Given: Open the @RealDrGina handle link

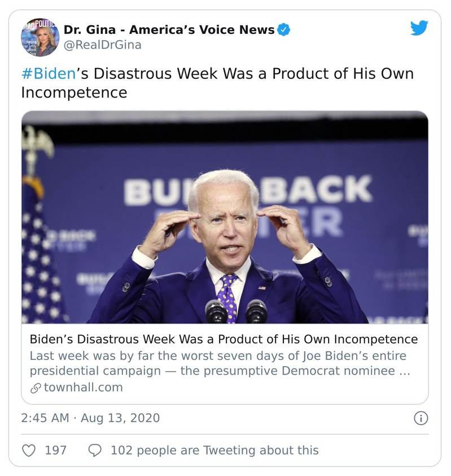Looking at the screenshot, I should pyautogui.click(x=102, y=45).
